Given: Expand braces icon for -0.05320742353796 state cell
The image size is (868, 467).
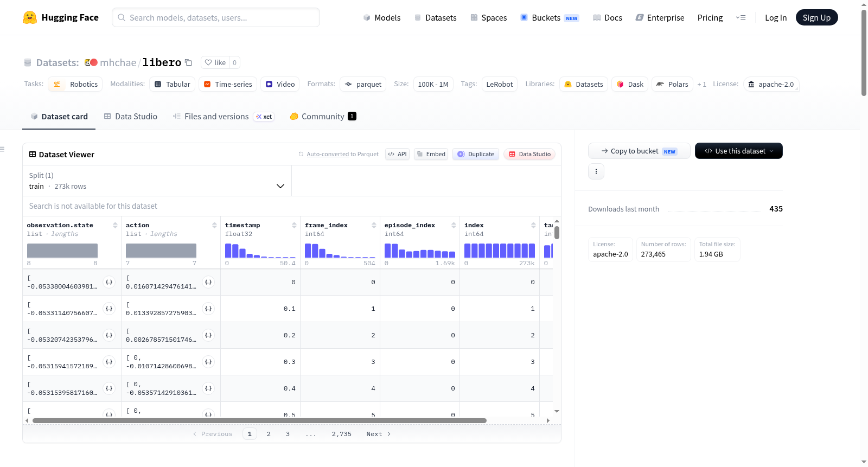Looking at the screenshot, I should [109, 335].
